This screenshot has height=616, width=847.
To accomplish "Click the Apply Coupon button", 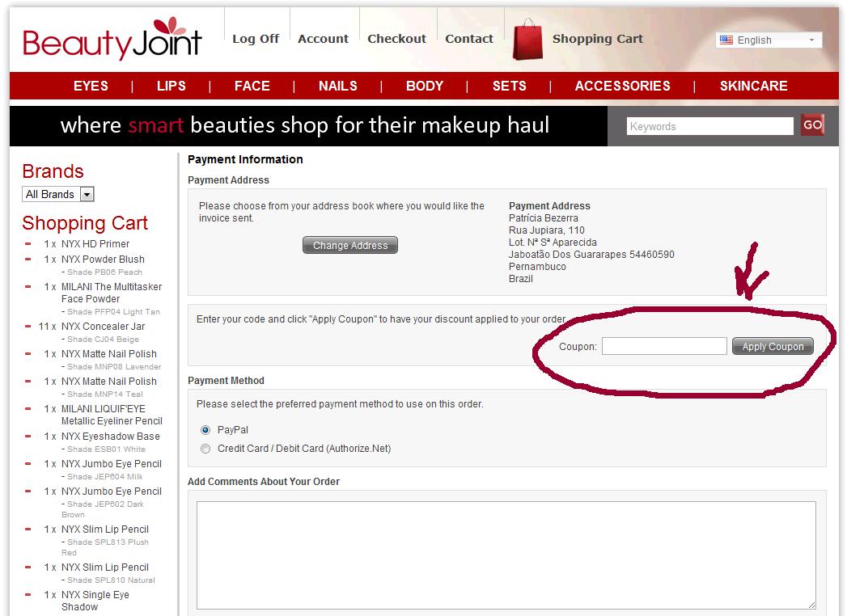I will coord(773,347).
